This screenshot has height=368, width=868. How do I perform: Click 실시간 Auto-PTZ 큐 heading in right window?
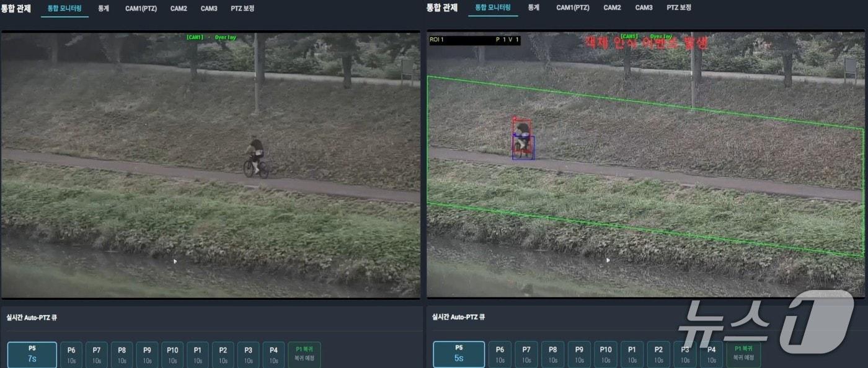[458, 317]
